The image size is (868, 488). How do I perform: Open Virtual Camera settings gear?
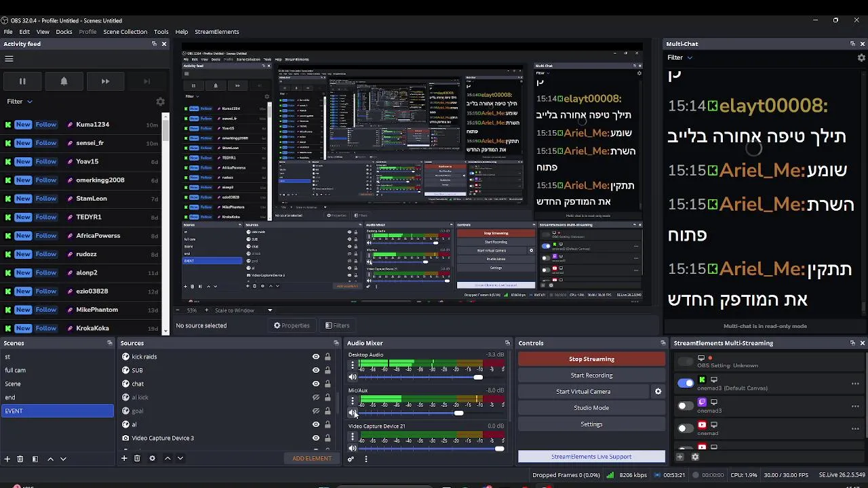(x=657, y=391)
